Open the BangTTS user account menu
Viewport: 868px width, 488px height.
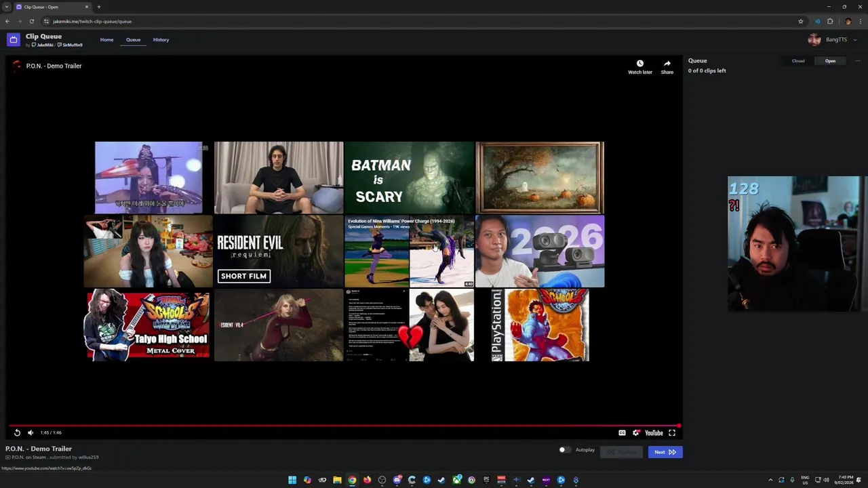click(833, 40)
